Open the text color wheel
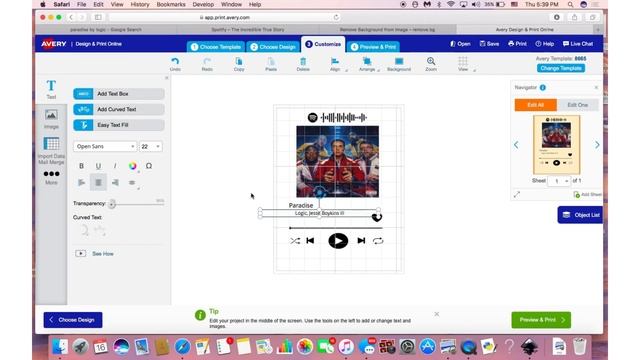The image size is (640, 360). 132,166
